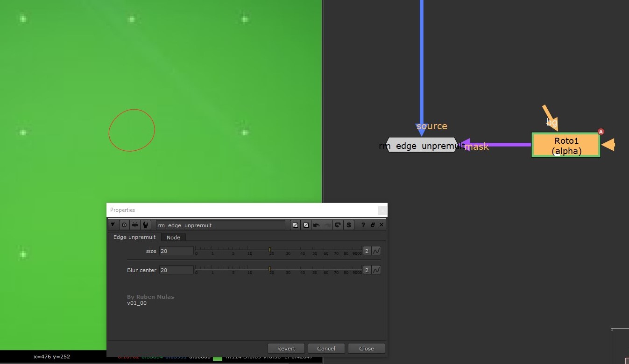Screen dimensions: 629x364
Task: Click the first node color swatch icon
Action: pos(295,225)
